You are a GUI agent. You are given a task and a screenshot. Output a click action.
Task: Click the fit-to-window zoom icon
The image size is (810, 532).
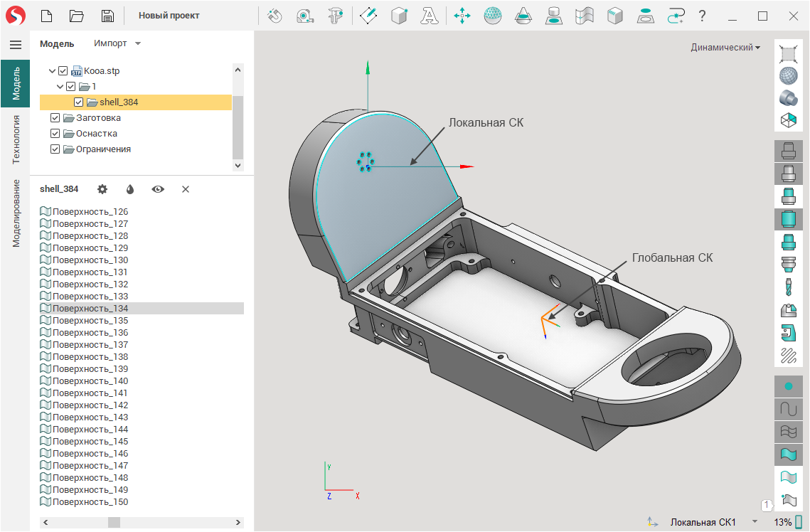[x=787, y=53]
